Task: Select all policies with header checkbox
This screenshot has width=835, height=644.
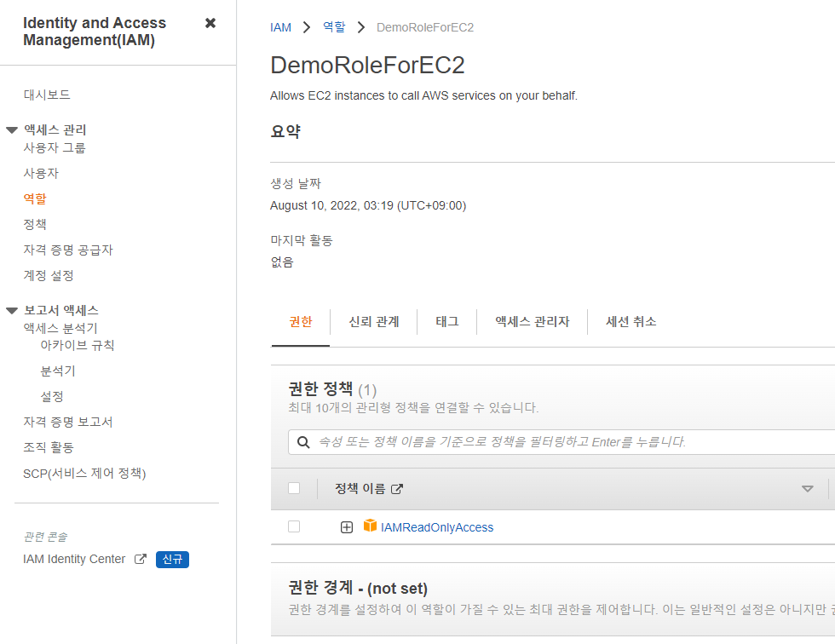Action: 294,488
